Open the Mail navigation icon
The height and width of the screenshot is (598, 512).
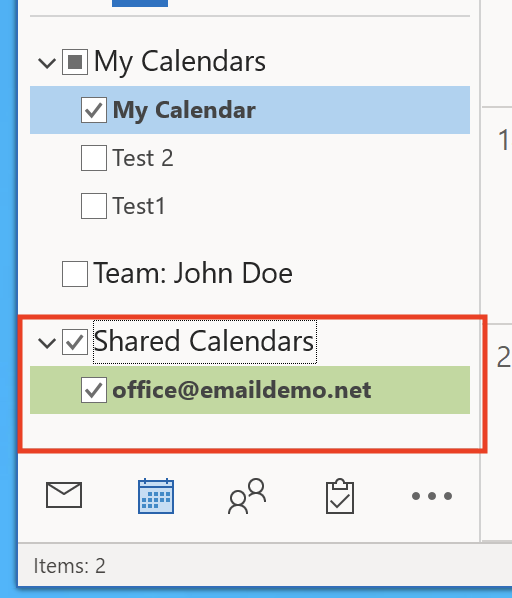64,495
